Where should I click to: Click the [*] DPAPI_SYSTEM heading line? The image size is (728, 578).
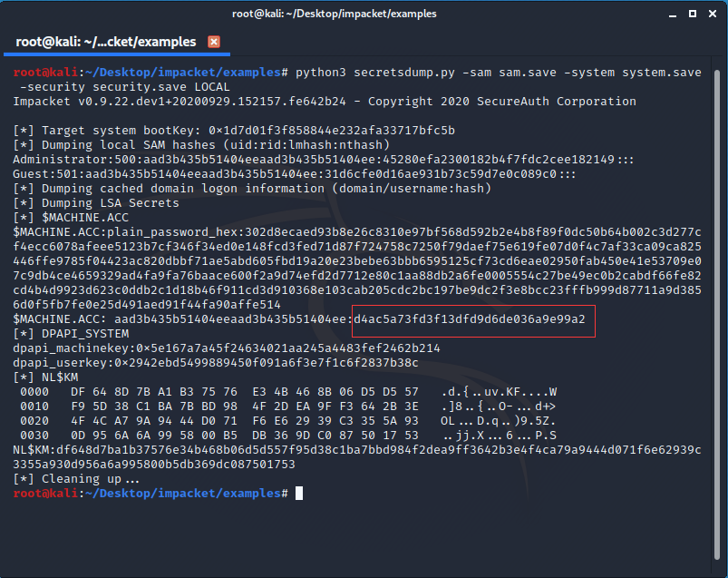click(71, 334)
